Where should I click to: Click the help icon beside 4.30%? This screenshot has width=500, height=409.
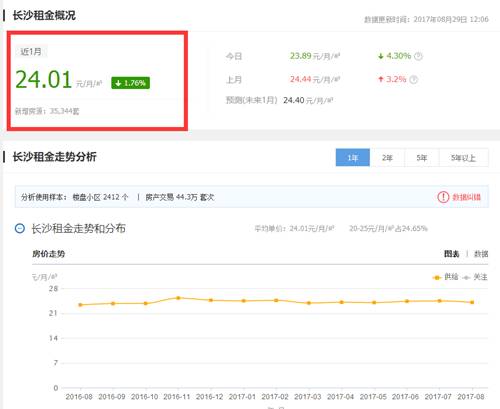click(x=418, y=56)
